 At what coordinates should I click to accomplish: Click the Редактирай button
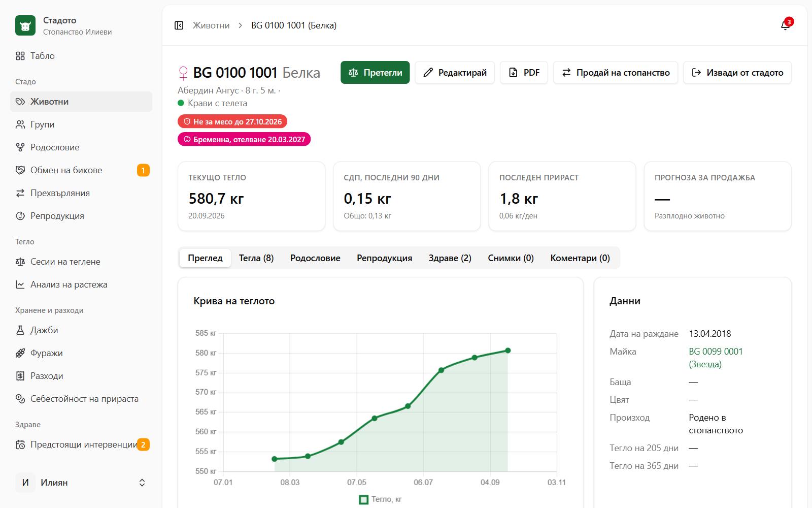(x=455, y=73)
